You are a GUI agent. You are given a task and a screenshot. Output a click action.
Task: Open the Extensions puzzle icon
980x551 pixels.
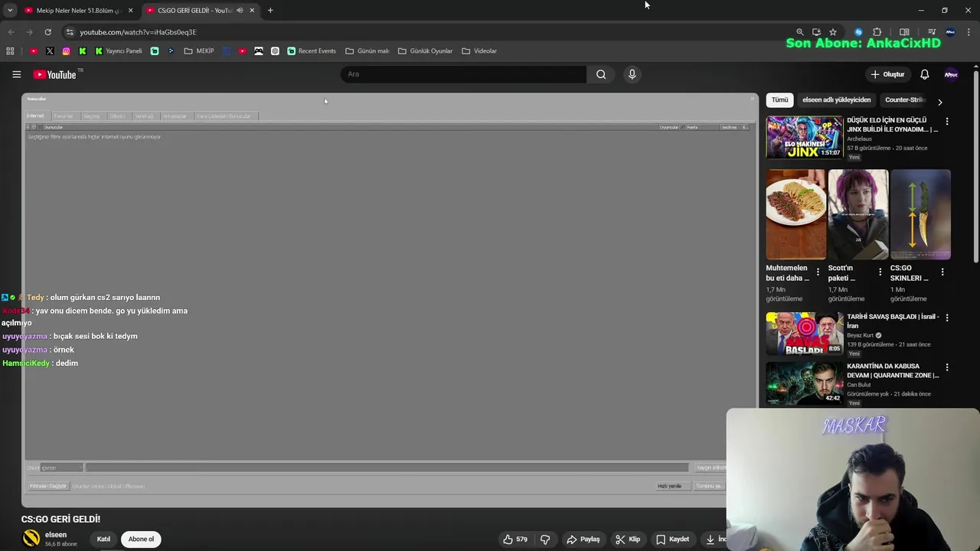[877, 32]
